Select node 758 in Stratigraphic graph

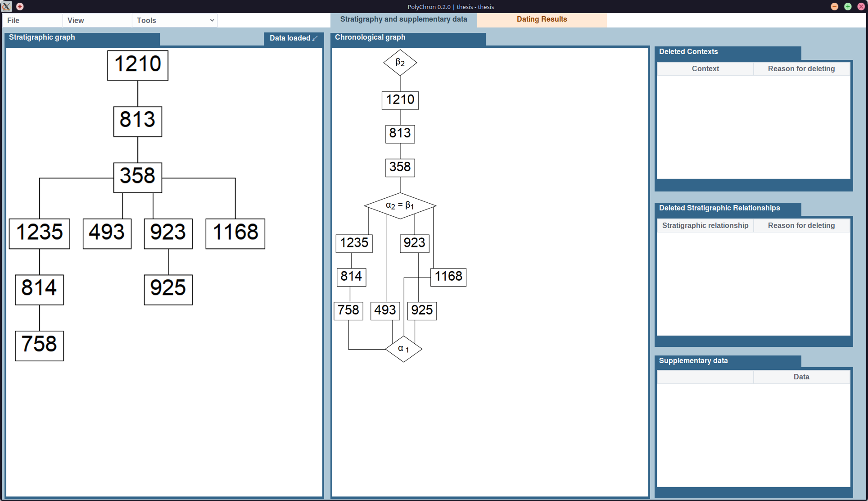[x=40, y=346]
